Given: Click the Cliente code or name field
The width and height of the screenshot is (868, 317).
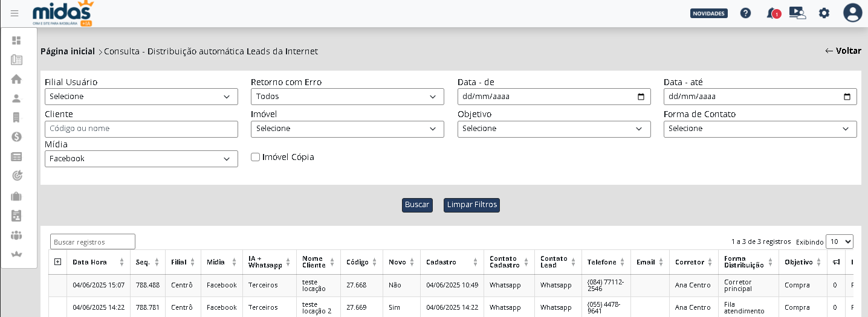Looking at the screenshot, I should [141, 129].
